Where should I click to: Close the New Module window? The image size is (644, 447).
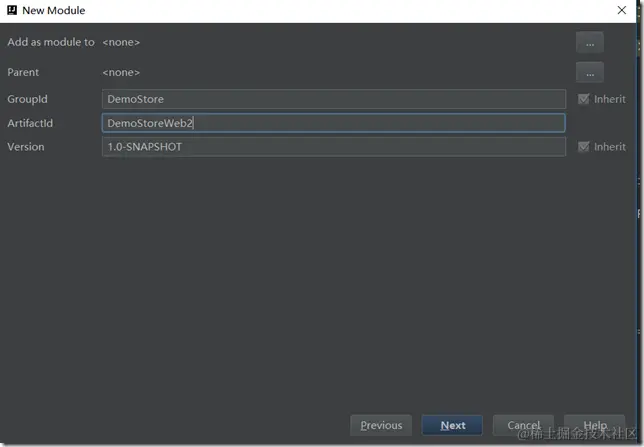click(x=622, y=10)
